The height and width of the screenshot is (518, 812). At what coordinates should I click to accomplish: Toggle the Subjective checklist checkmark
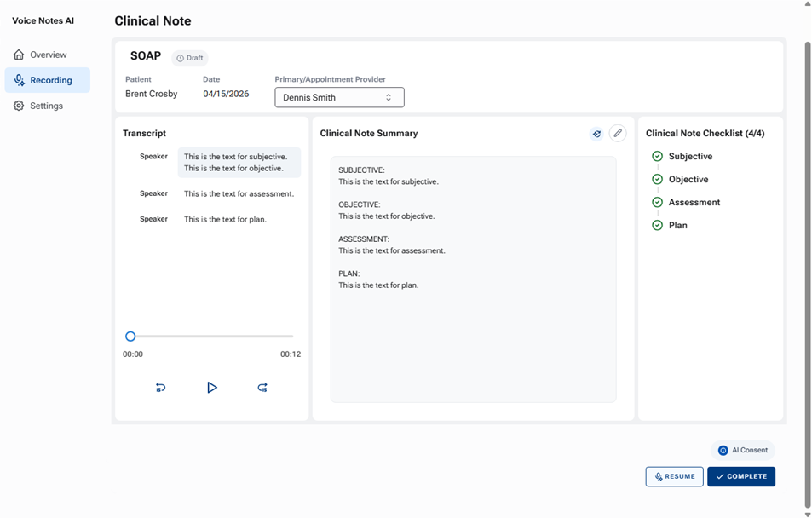click(657, 157)
